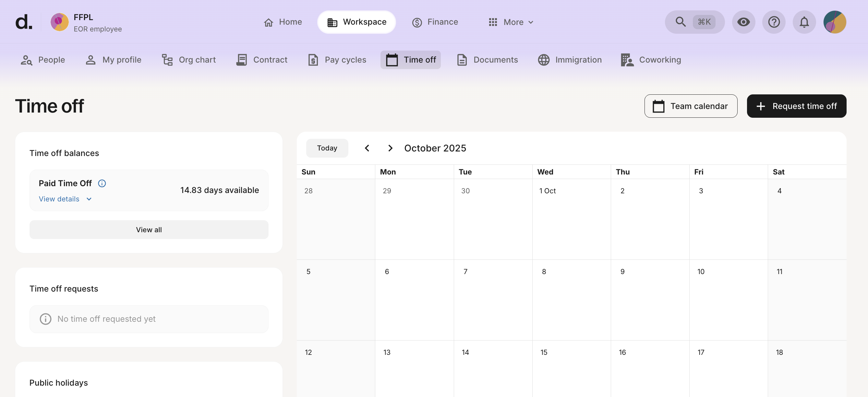Go to previous month in calendar
Screen dimensions: 868x397
tap(367, 148)
